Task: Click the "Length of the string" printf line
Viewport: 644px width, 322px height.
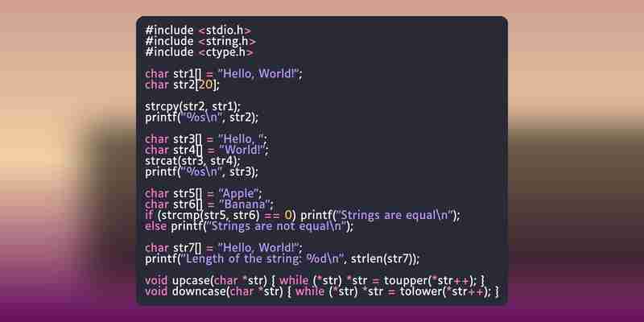Action: pyautogui.click(x=283, y=258)
